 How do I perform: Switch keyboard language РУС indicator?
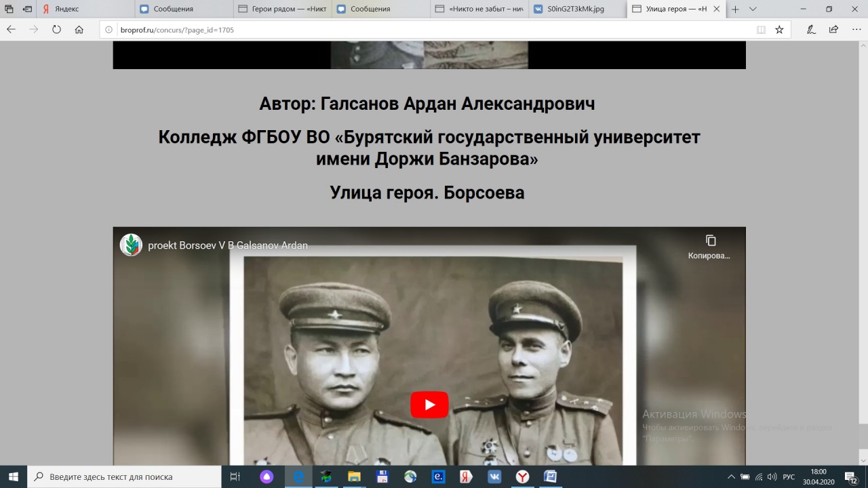pos(789,476)
